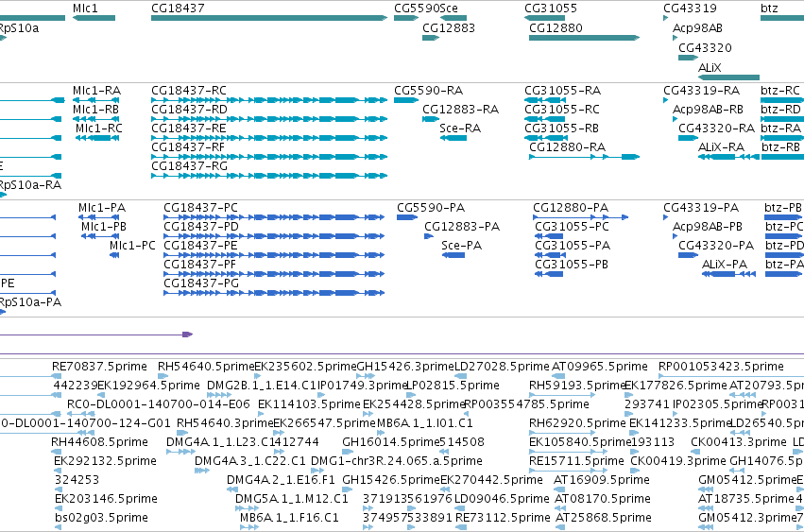Open the CG31055-RB transcript label

561,129
